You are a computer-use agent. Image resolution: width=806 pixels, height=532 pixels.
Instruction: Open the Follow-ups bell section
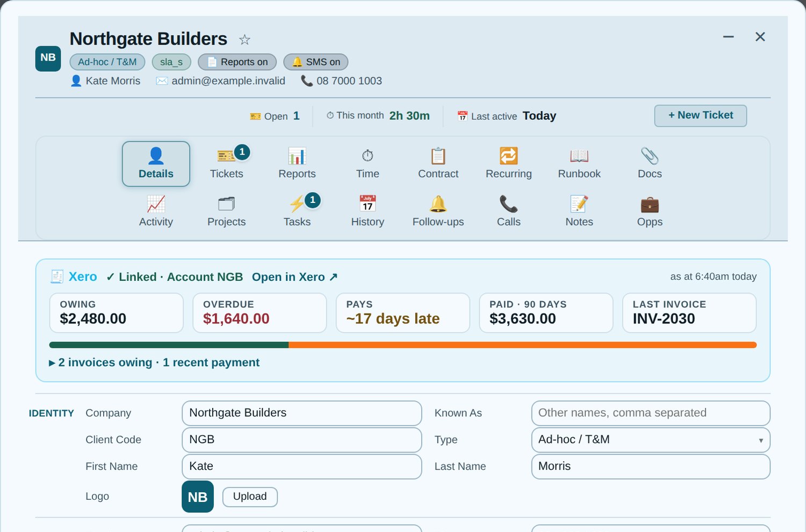[x=438, y=212]
